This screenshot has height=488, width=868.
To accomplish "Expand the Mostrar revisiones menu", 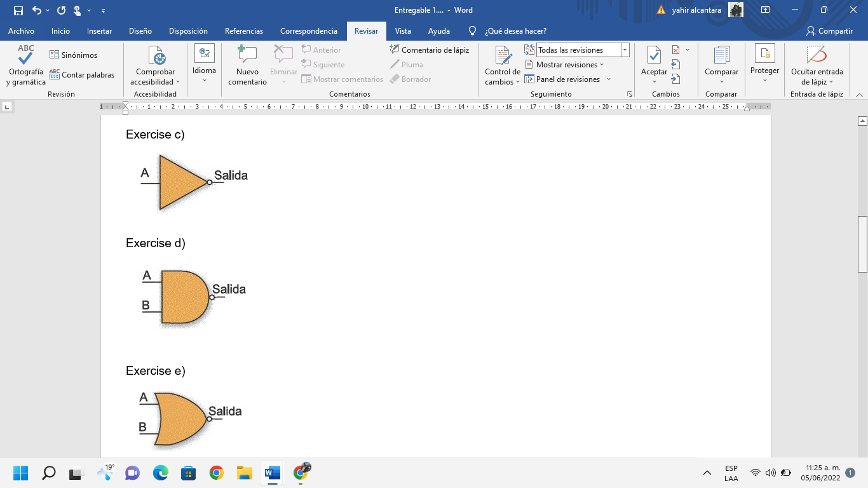I will pyautogui.click(x=602, y=65).
